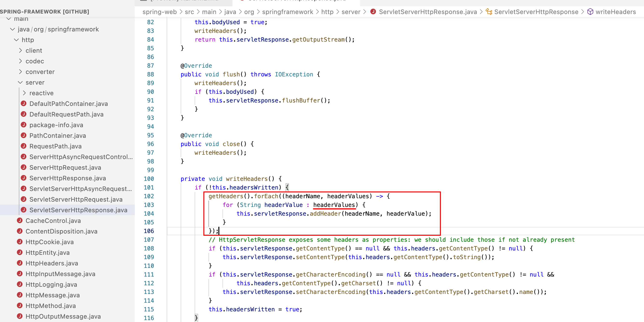
Task: Click Java icon of HttpCookie.java
Action: (x=20, y=242)
